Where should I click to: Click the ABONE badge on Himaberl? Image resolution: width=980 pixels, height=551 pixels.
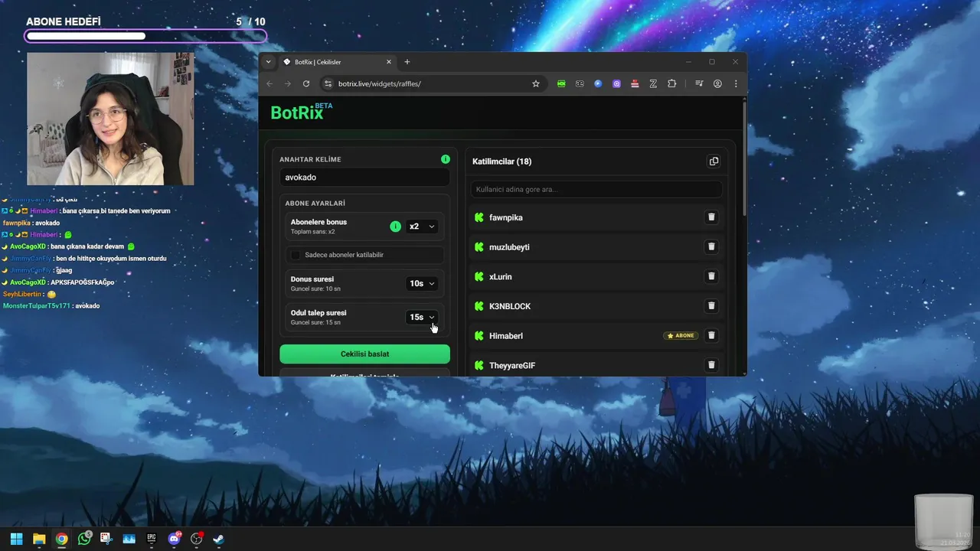pos(681,335)
